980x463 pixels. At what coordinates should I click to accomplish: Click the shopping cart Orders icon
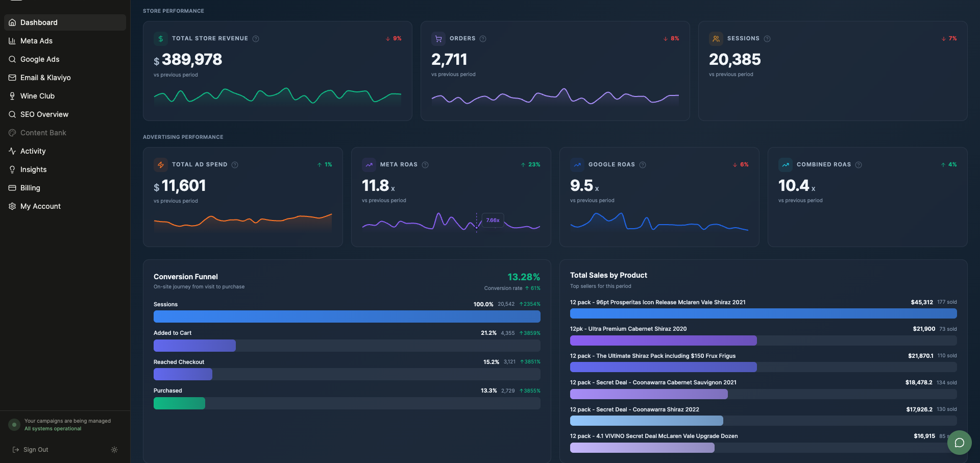tap(438, 39)
